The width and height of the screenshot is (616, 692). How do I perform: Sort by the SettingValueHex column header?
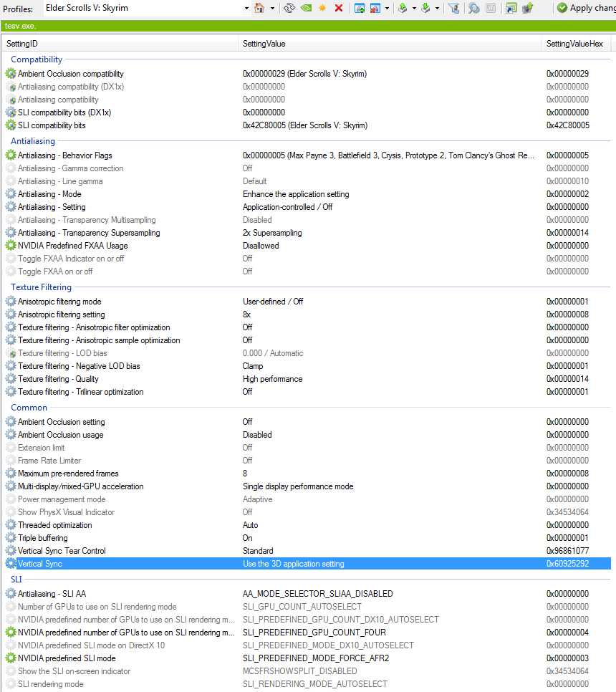point(577,44)
